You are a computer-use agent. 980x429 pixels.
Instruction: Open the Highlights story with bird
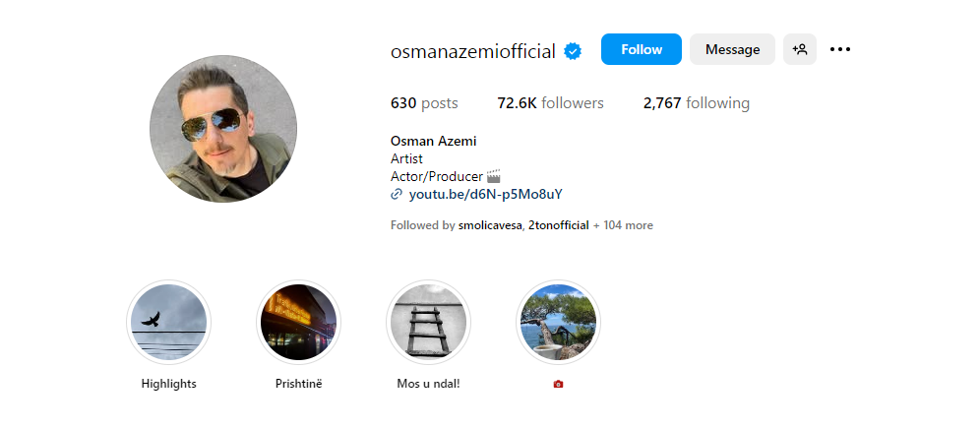pos(169,322)
